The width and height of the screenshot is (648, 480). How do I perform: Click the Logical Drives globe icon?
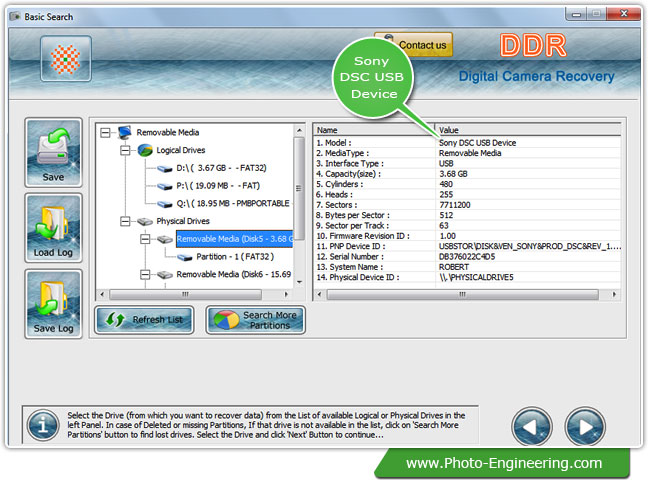tap(145, 150)
